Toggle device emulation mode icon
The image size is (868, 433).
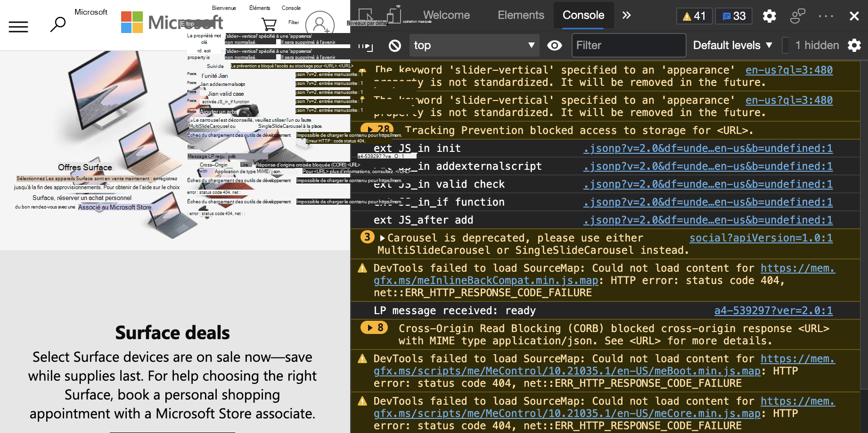[x=394, y=16]
